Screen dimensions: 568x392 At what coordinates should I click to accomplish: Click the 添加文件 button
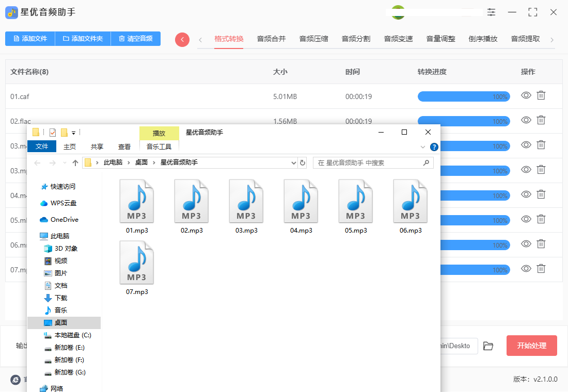30,39
